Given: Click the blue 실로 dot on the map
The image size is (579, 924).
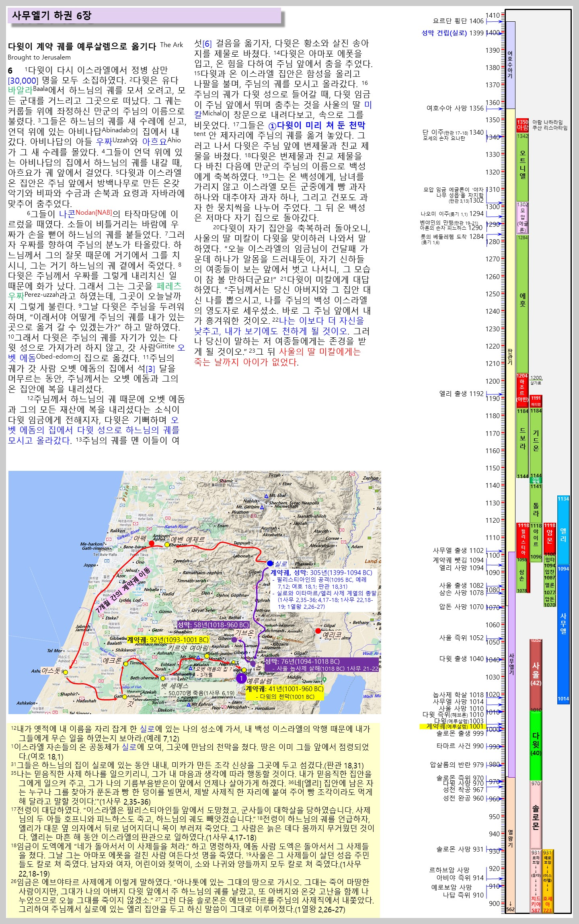Looking at the screenshot, I should coord(270,563).
